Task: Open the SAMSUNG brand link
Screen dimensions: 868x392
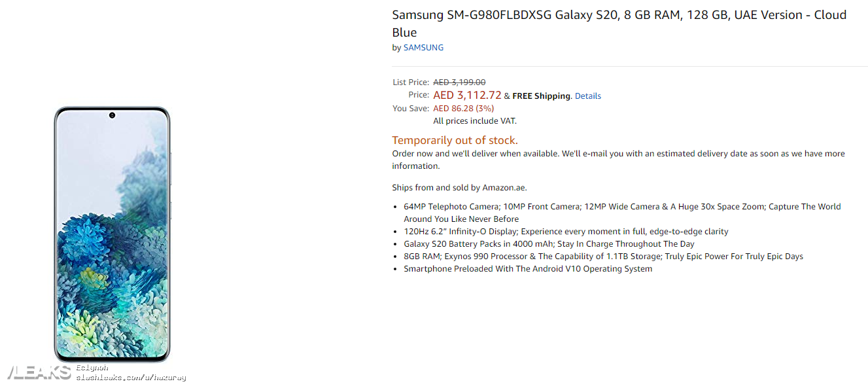Action: tap(423, 48)
